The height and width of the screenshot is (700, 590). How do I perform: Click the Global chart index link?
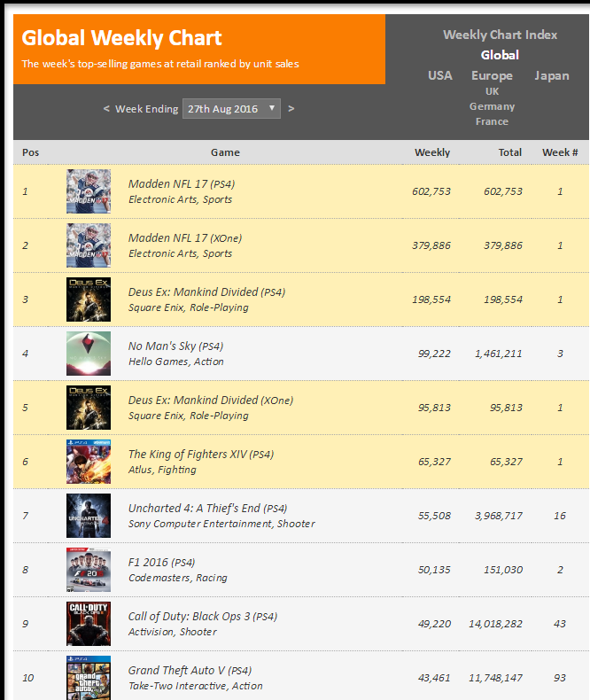(500, 55)
